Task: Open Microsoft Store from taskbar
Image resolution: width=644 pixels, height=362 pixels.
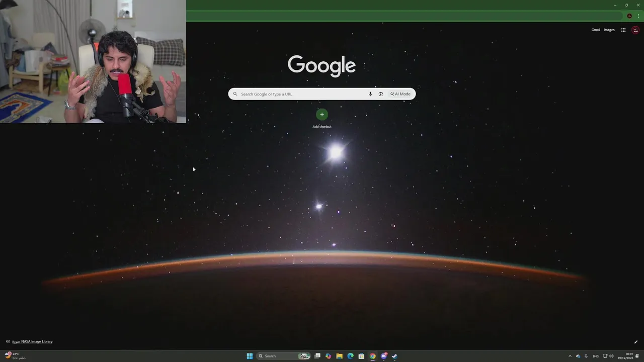Action: click(361, 356)
